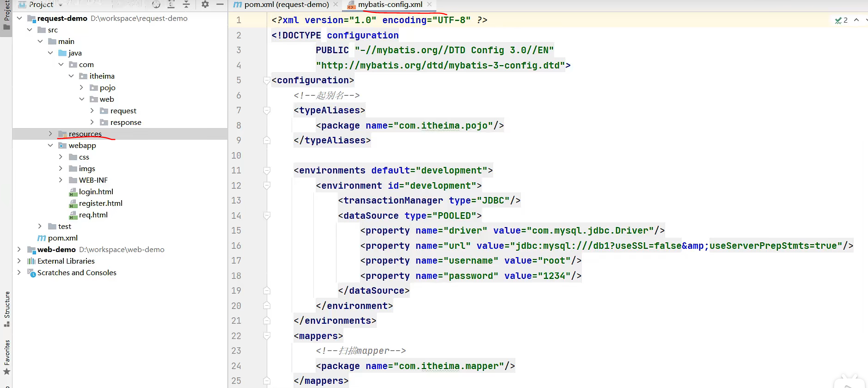Image resolution: width=868 pixels, height=388 pixels.
Task: Expand the imgs folder
Action: [61, 168]
